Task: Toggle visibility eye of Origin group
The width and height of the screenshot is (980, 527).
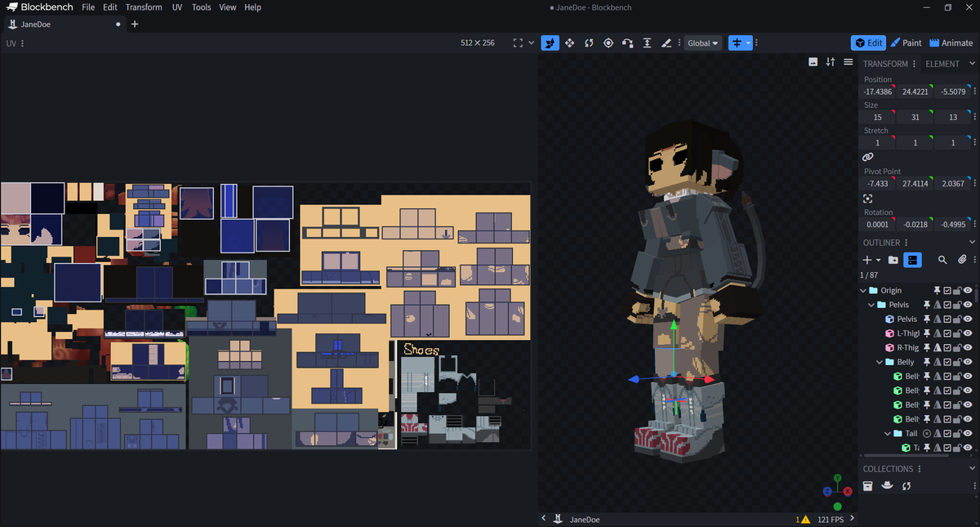Action: pyautogui.click(x=968, y=290)
